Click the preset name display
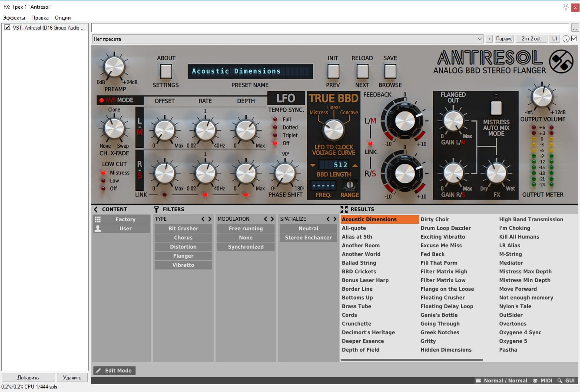This screenshot has width=580, height=392. (250, 71)
